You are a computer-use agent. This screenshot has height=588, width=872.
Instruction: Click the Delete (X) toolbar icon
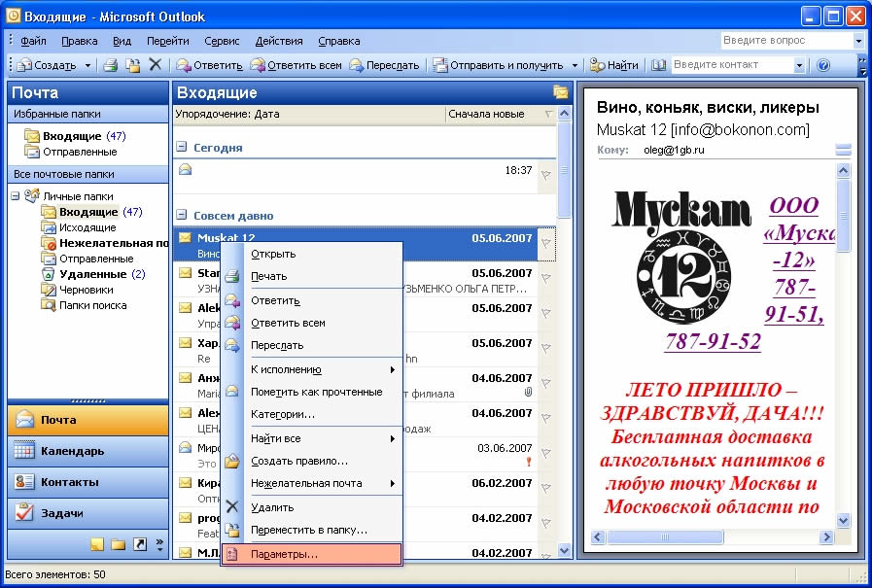point(155,65)
